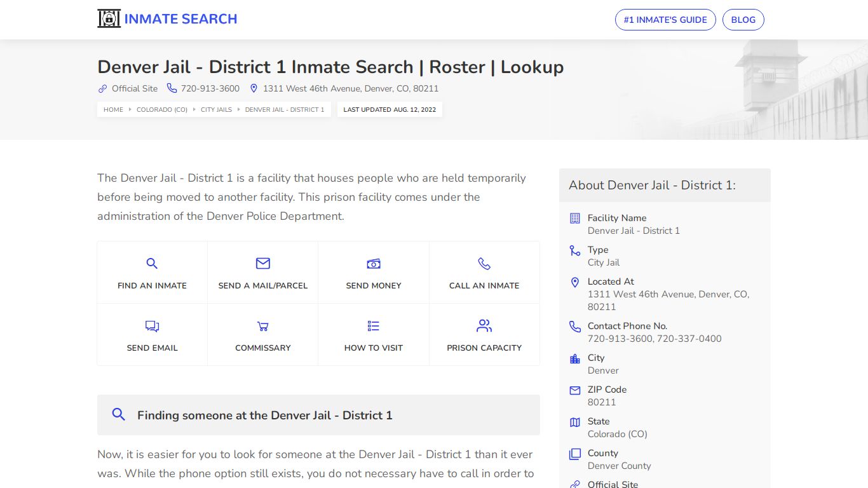Click the LAST UPDATED AUG. 12, 2022 label
The height and width of the screenshot is (488, 868).
click(390, 109)
